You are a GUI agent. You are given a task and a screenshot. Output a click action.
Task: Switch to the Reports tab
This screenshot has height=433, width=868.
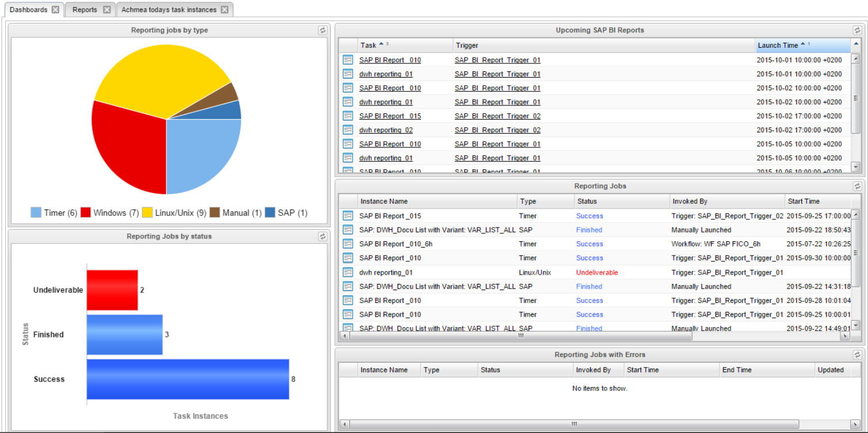85,9
